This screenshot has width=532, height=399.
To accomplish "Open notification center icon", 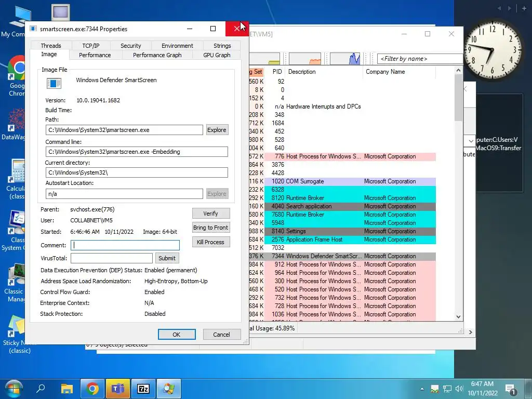I will (x=510, y=389).
